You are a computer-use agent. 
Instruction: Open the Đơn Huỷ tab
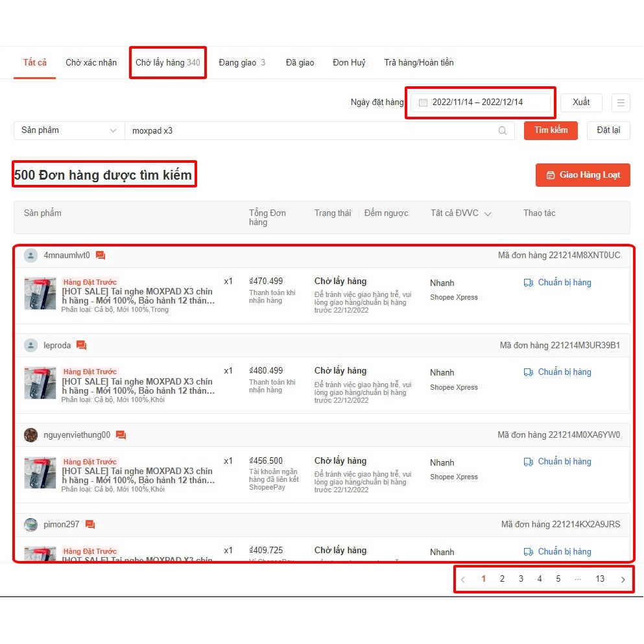pos(349,62)
